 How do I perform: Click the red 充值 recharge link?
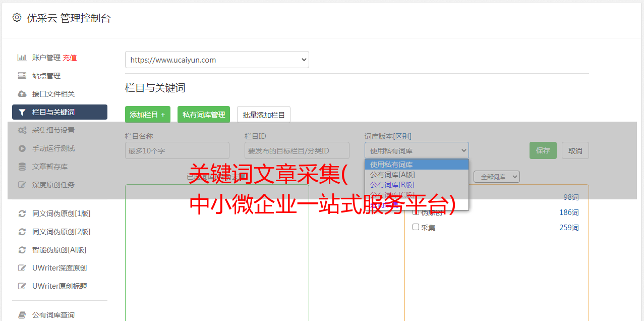tap(70, 58)
